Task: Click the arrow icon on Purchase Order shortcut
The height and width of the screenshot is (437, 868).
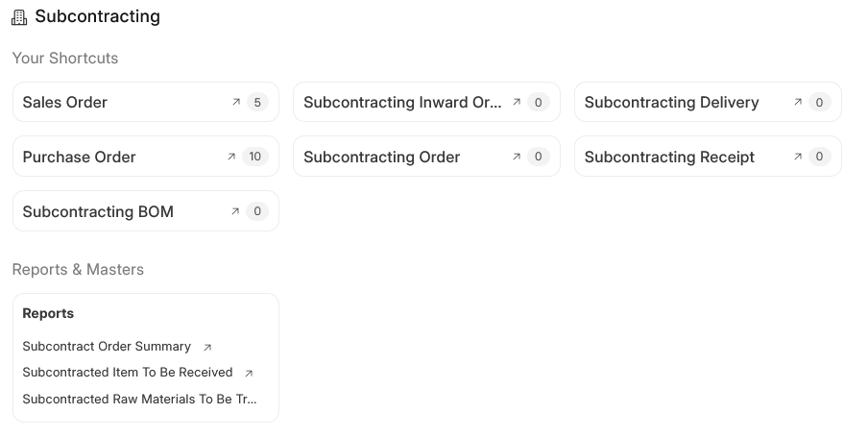Action: pos(231,157)
